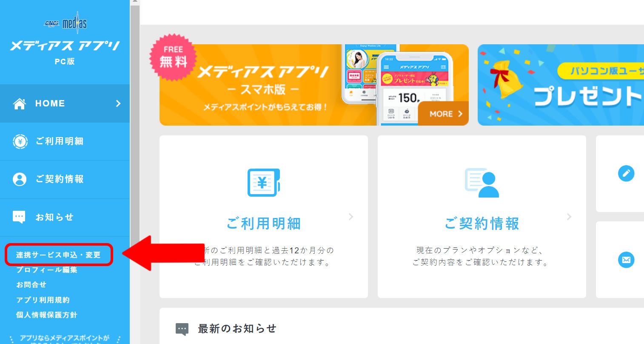Open ご契約情報 card via its right chevron
644x344 pixels.
click(x=569, y=217)
